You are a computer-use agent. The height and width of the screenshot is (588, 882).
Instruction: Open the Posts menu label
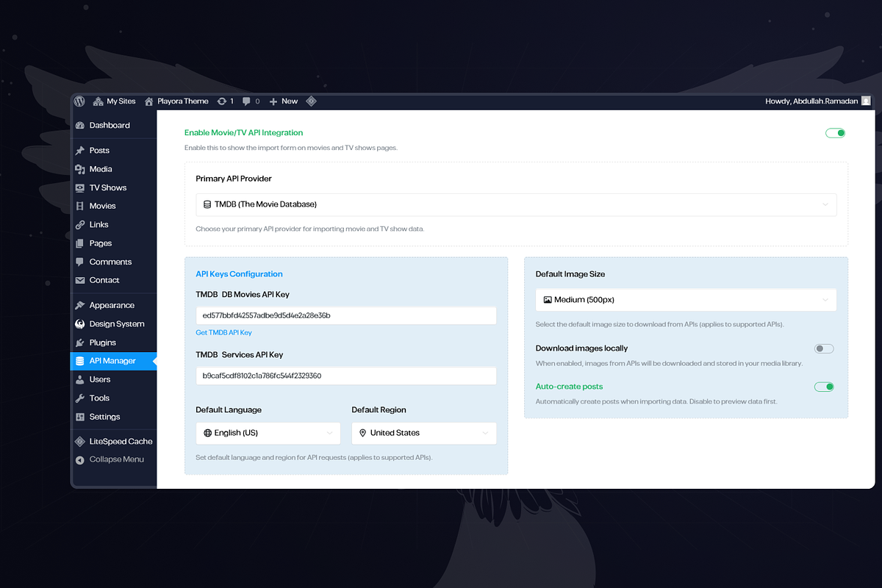tap(99, 151)
